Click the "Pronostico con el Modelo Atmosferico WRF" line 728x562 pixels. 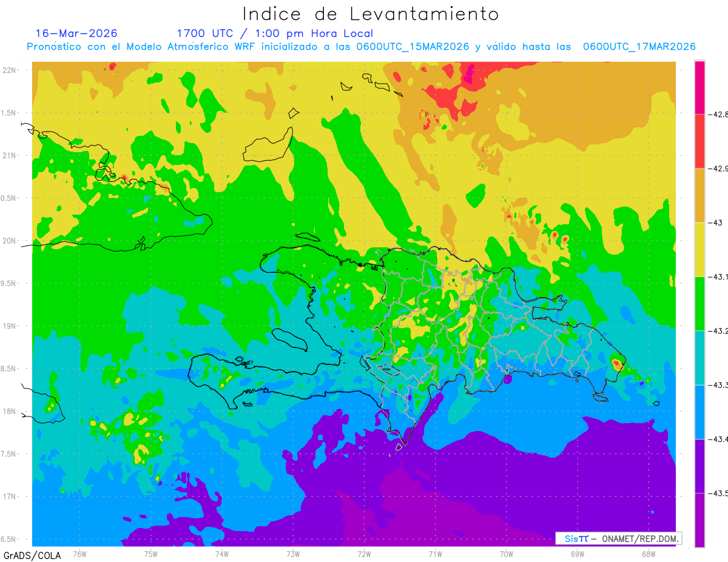pyautogui.click(x=361, y=47)
